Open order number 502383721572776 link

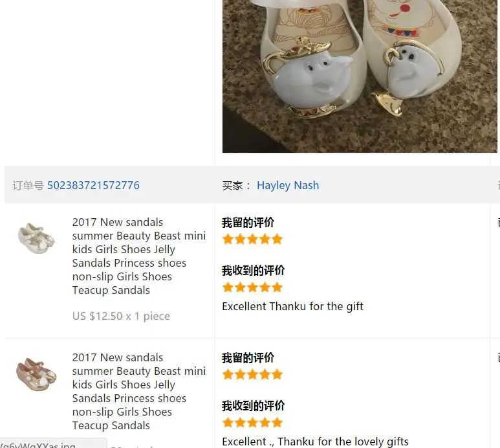pyautogui.click(x=93, y=185)
